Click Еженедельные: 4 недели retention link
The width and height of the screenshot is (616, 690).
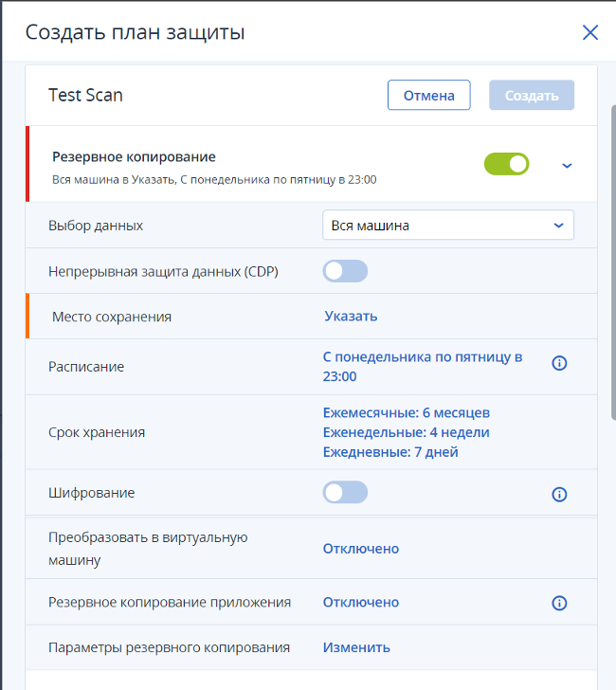(x=406, y=432)
